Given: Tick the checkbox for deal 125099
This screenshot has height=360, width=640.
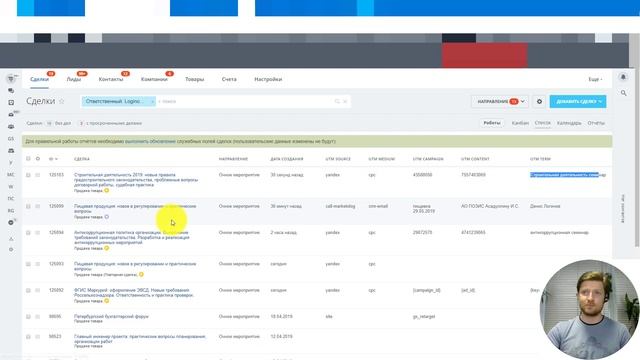Looking at the screenshot, I should pyautogui.click(x=28, y=206).
